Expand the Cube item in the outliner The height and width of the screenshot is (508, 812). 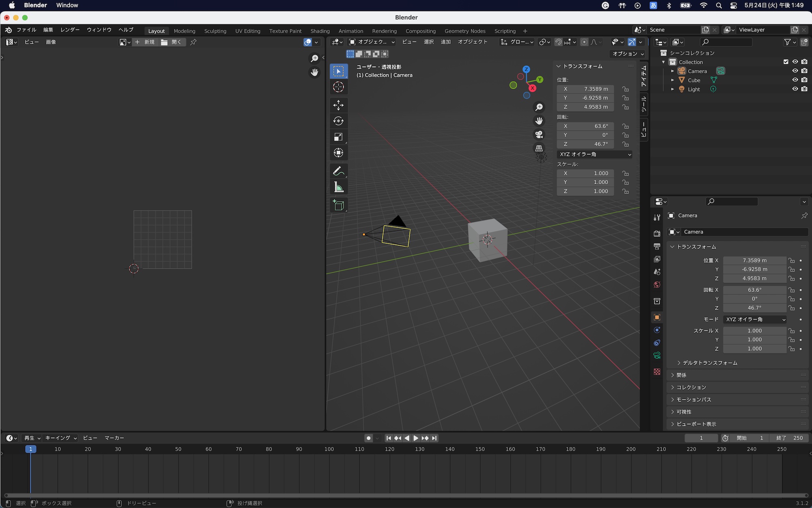click(672, 80)
